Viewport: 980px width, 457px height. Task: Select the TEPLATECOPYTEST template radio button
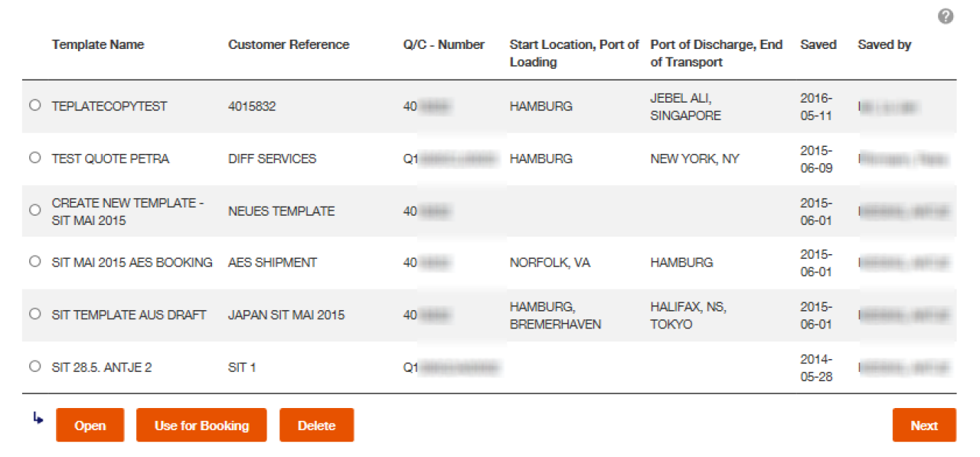(34, 105)
